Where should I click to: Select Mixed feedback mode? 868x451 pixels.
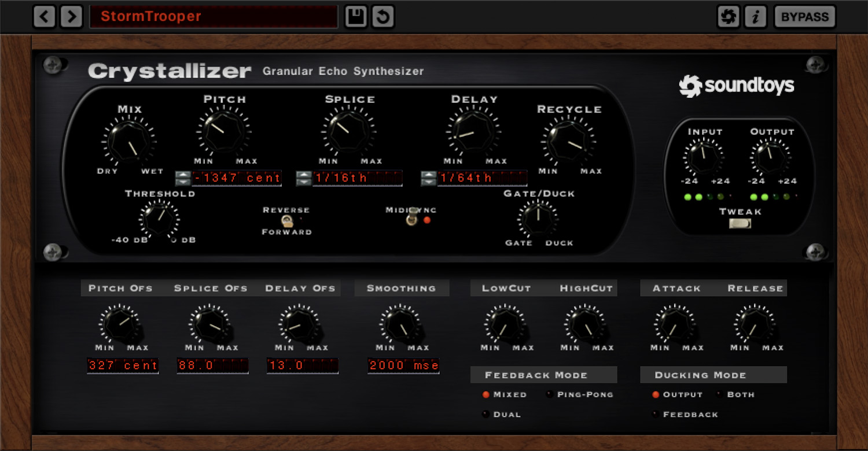point(504,395)
